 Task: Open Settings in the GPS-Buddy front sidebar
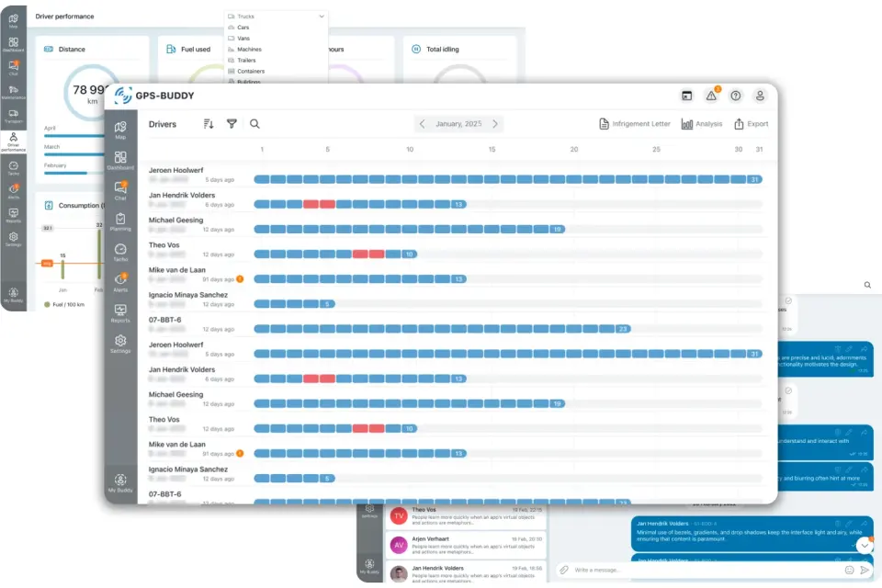(x=120, y=344)
